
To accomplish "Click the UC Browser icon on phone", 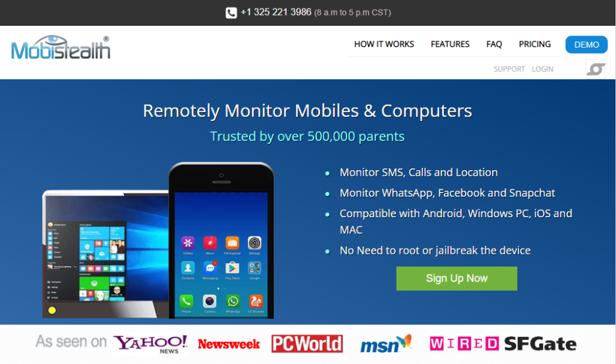I will [x=256, y=301].
